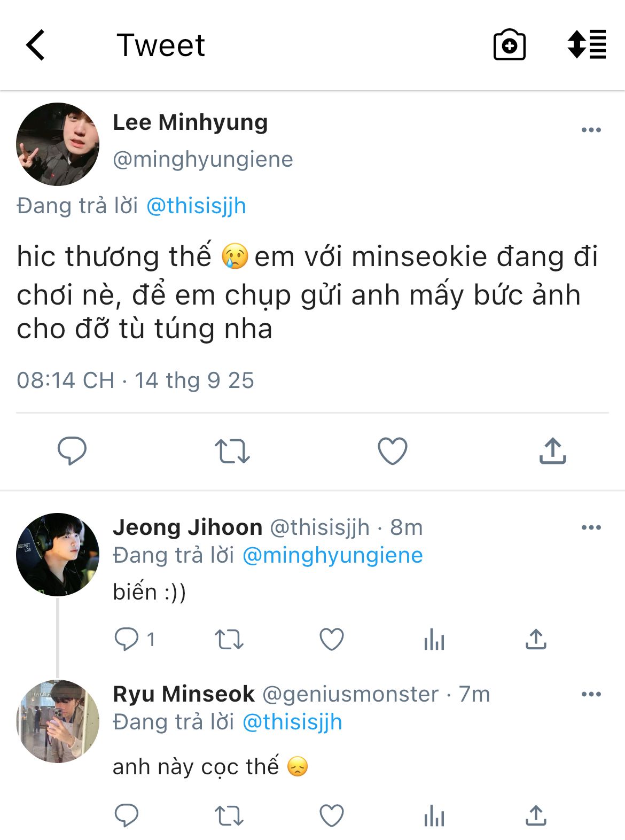Viewport: 625px width, 840px height.
Task: Open more options on Jeong Jihoon's reply
Action: (591, 527)
